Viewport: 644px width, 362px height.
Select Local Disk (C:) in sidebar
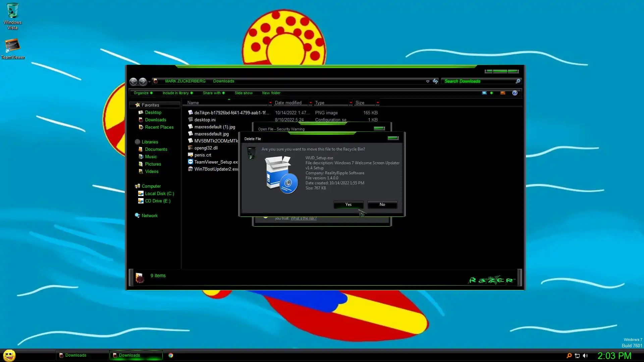[159, 193]
